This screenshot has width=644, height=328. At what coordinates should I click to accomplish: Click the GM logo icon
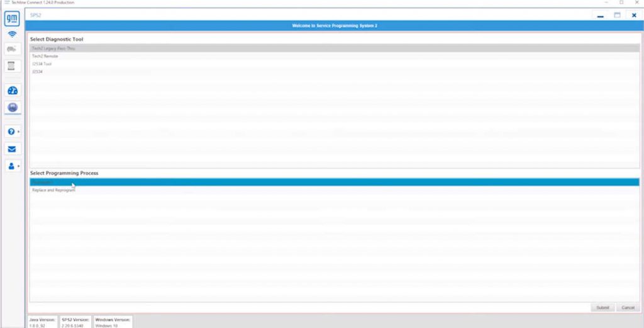click(13, 19)
